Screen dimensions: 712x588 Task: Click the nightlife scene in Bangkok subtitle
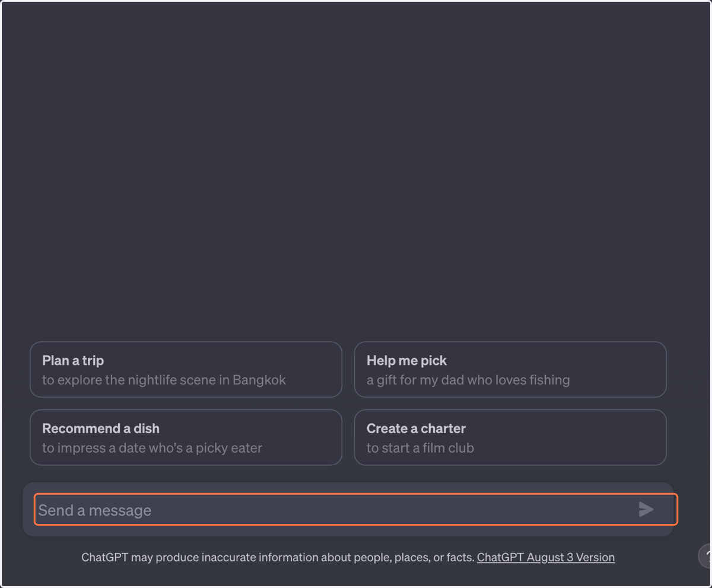pyautogui.click(x=164, y=380)
